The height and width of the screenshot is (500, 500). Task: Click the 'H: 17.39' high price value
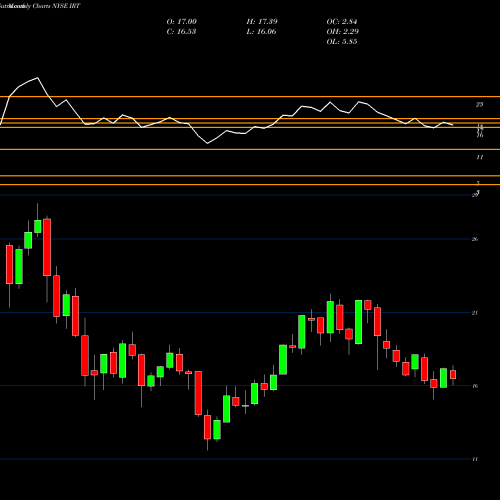[x=262, y=22]
